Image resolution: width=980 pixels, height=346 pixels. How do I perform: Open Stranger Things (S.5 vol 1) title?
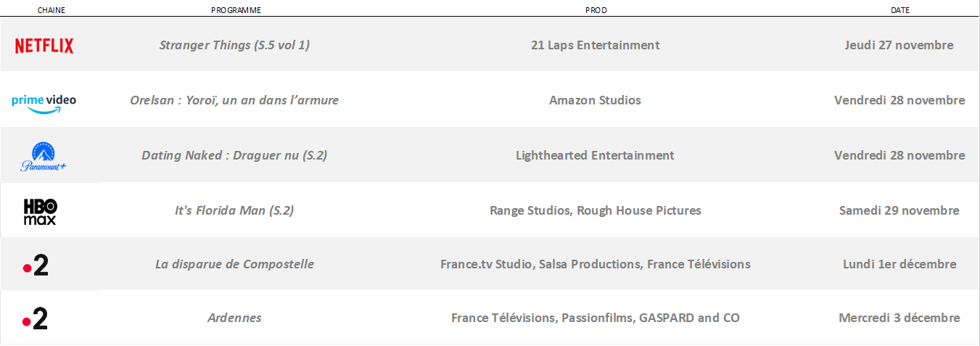pos(234,45)
